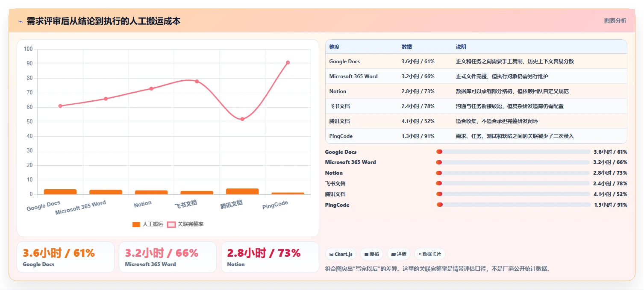Click the 维度 table column header
The height and width of the screenshot is (290, 644).
pos(334,47)
